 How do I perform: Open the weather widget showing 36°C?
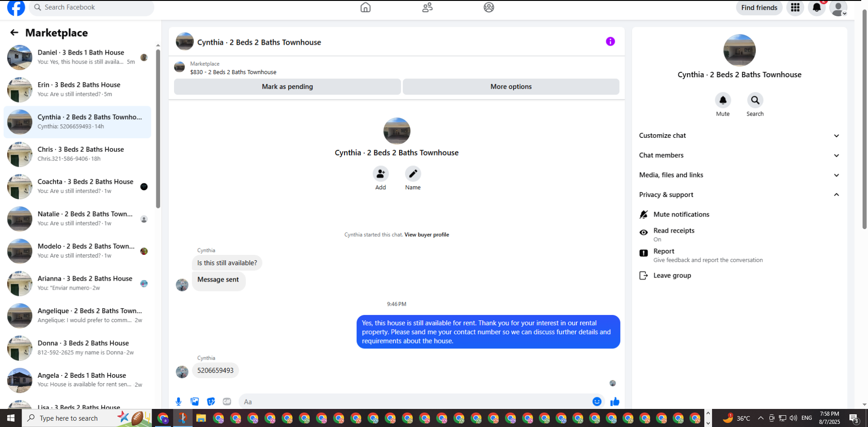736,418
